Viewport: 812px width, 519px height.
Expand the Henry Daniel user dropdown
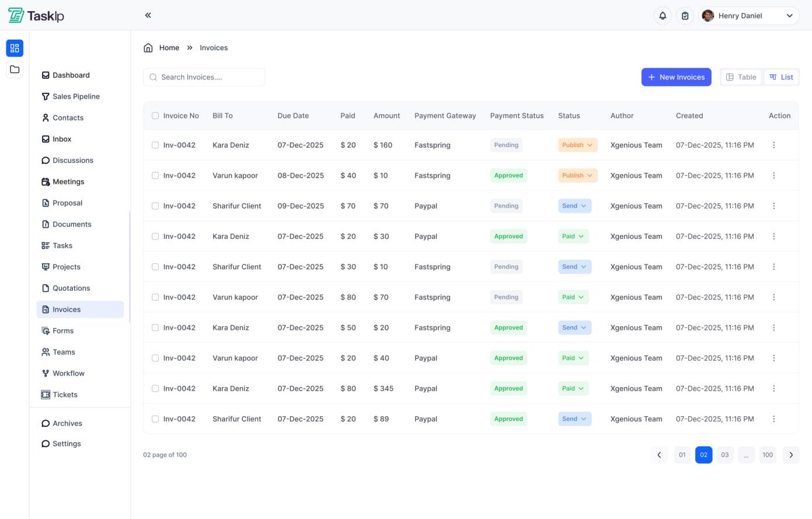(789, 16)
